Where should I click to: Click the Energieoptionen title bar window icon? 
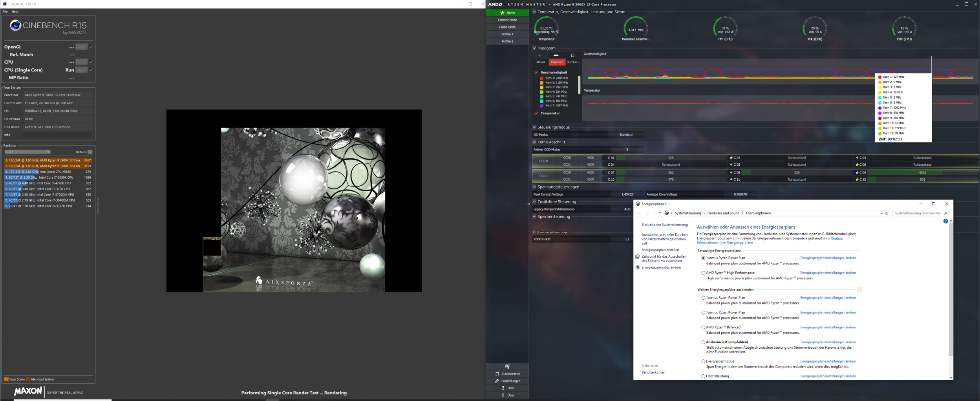[638, 204]
